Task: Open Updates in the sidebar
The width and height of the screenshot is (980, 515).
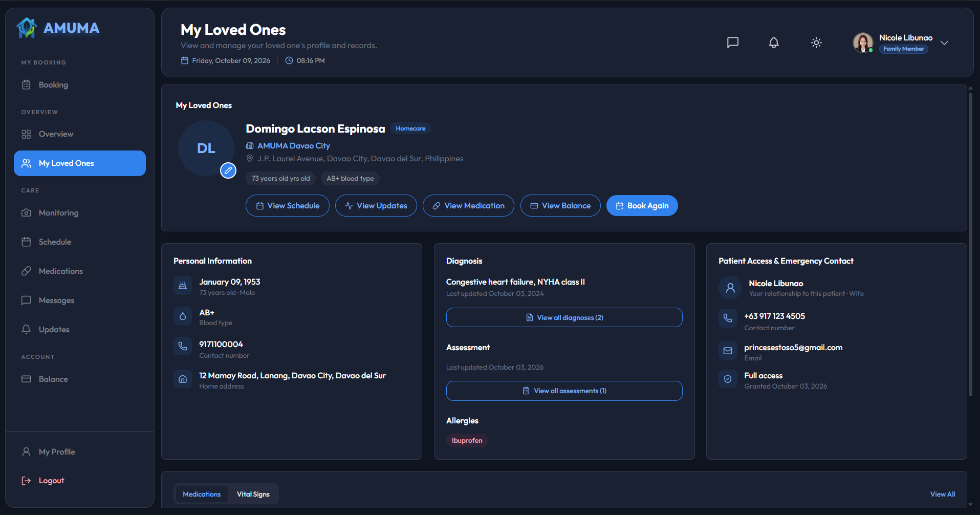Action: (80, 330)
